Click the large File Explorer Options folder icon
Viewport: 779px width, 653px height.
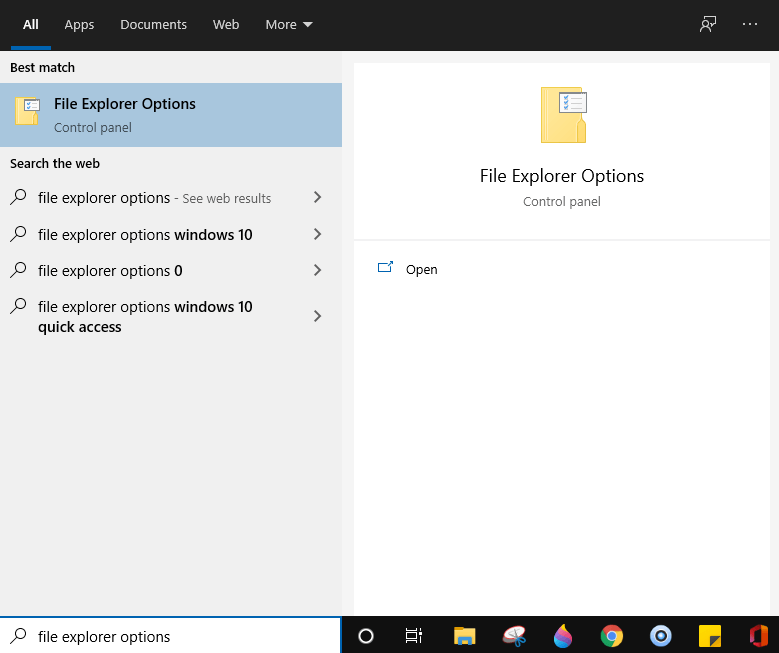point(563,115)
